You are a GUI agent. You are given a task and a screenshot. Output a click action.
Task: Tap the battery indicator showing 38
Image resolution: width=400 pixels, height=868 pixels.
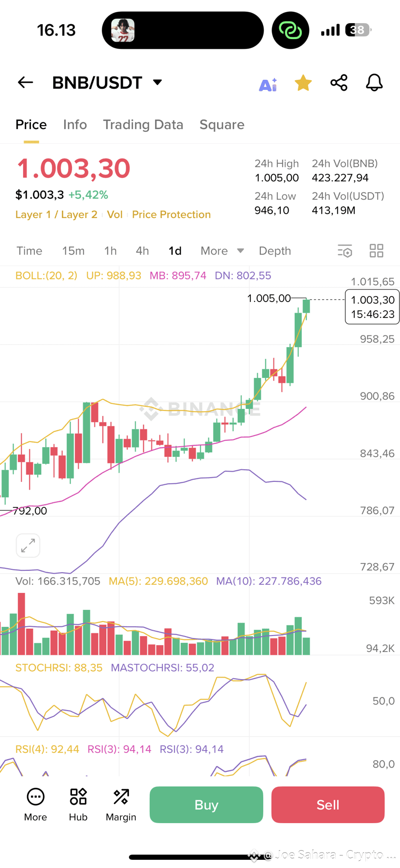[358, 30]
